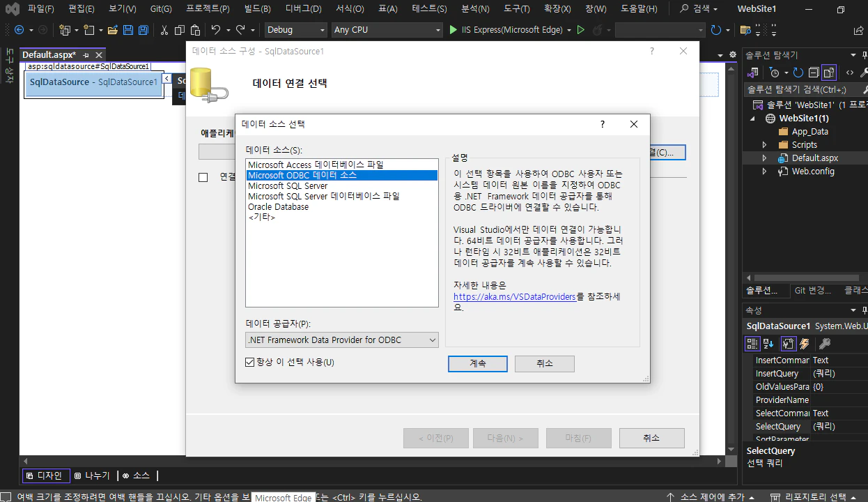This screenshot has width=868, height=502.
Task: Open the Debug menu (디버그)
Action: click(x=304, y=9)
